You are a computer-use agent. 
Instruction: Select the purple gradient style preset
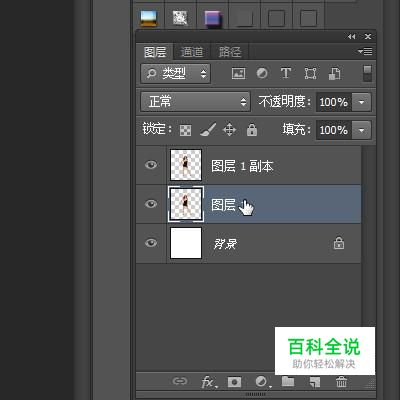pos(212,19)
